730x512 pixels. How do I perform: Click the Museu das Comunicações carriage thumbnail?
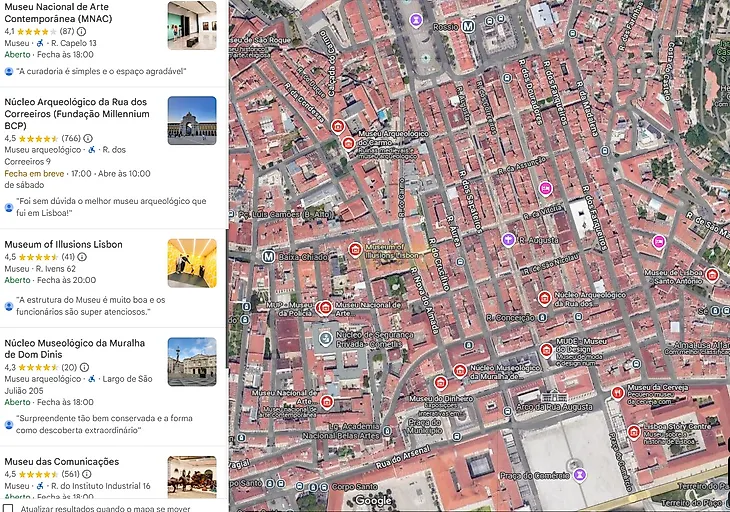point(192,477)
